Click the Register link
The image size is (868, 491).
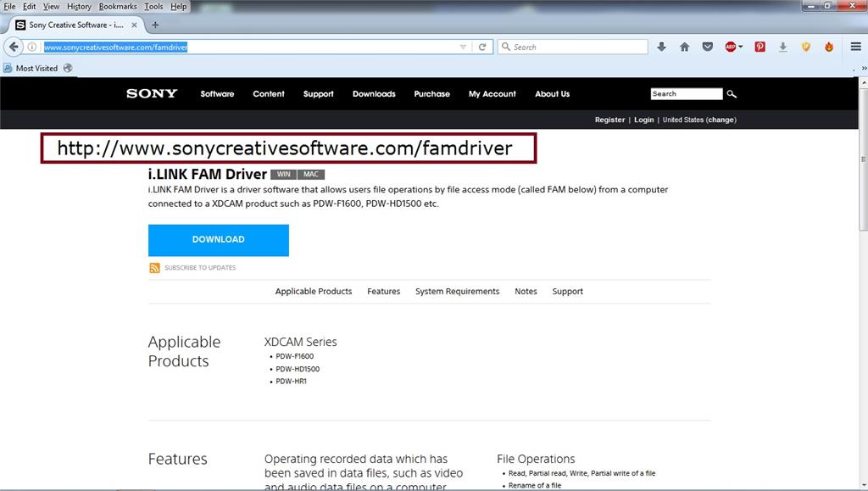(x=609, y=120)
